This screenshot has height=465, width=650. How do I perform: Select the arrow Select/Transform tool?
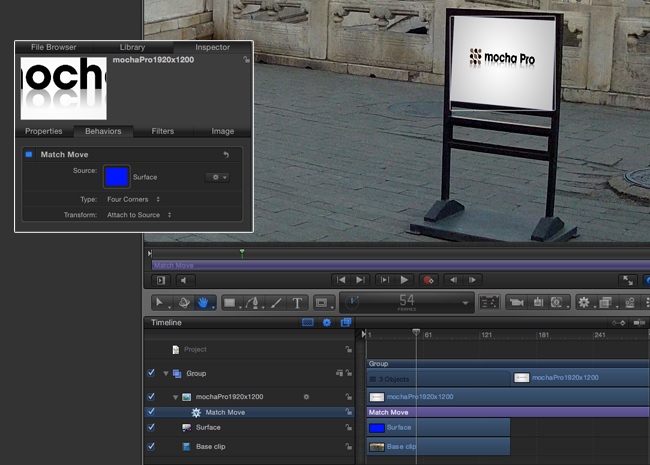pyautogui.click(x=160, y=302)
